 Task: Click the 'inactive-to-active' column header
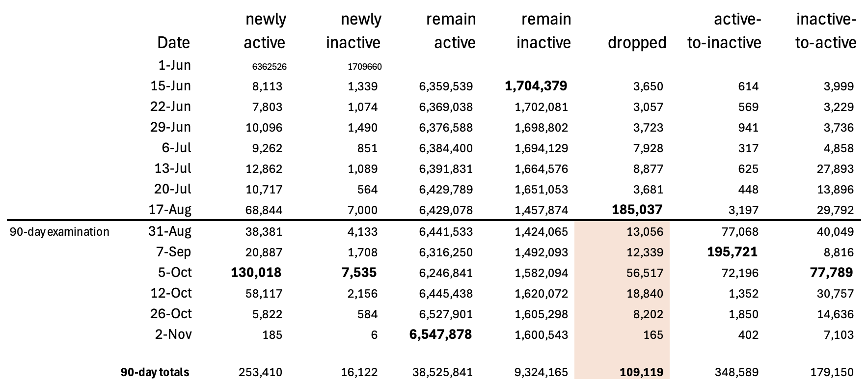pyautogui.click(x=826, y=31)
